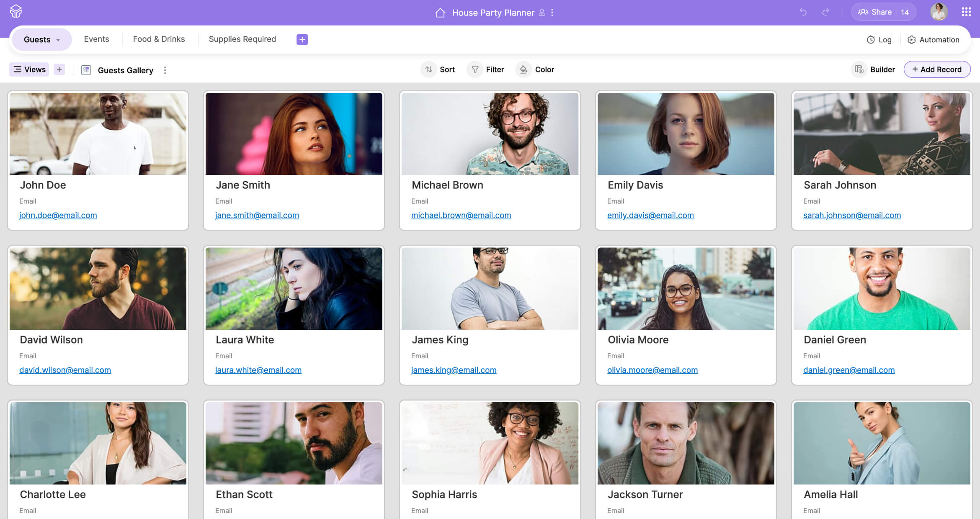The height and width of the screenshot is (519, 980).
Task: Click the redo arrow icon
Action: point(825,12)
